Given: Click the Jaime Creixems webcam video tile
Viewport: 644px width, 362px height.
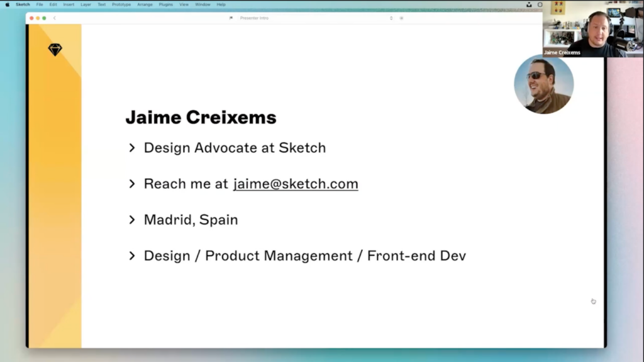Looking at the screenshot, I should [593, 28].
